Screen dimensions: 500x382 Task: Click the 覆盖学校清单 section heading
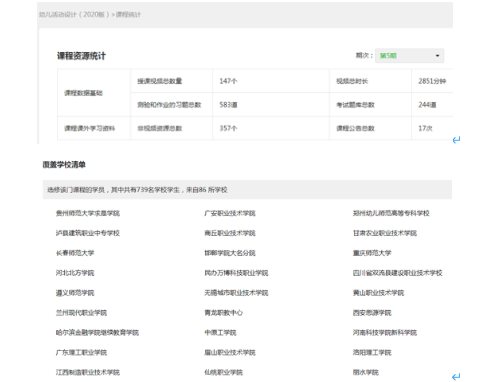[x=64, y=165]
